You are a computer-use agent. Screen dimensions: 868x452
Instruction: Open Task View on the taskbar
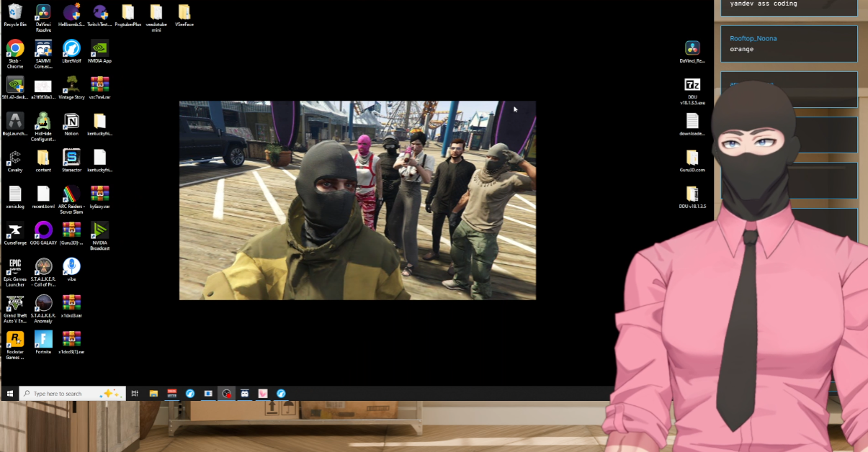click(x=135, y=394)
